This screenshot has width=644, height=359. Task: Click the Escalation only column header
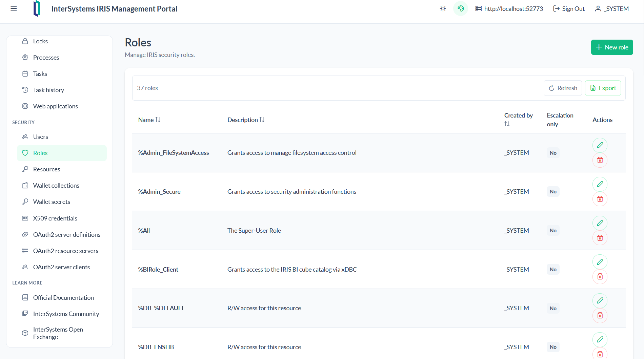pos(560,120)
